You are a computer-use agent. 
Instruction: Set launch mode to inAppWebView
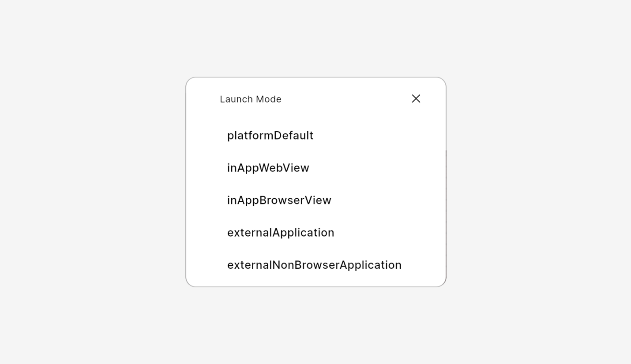(x=268, y=168)
